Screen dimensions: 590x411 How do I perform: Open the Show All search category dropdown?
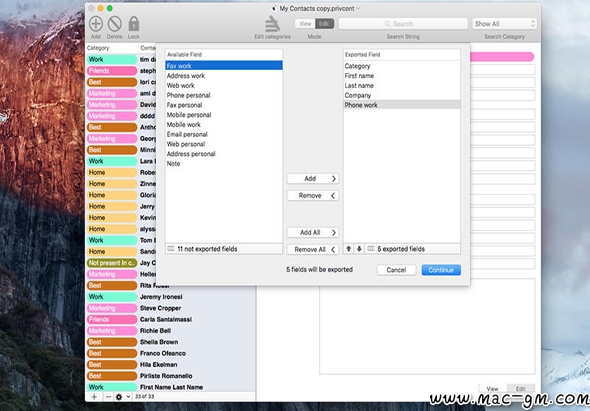(x=504, y=24)
